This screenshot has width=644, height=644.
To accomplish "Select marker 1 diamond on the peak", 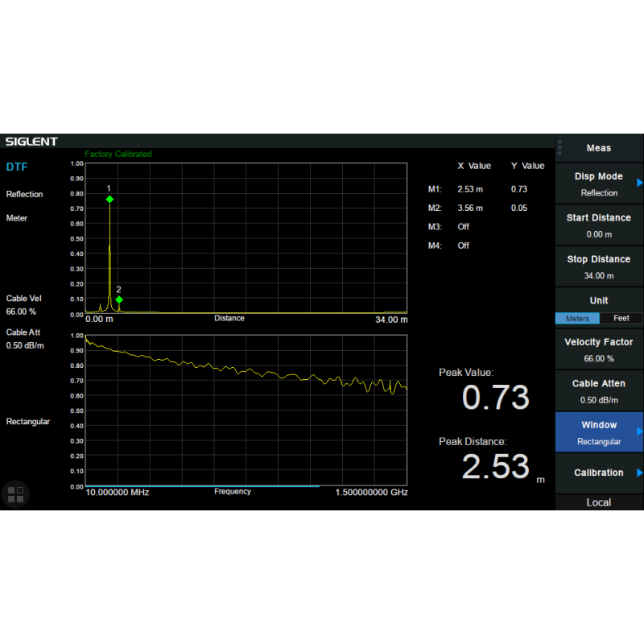I will [109, 199].
